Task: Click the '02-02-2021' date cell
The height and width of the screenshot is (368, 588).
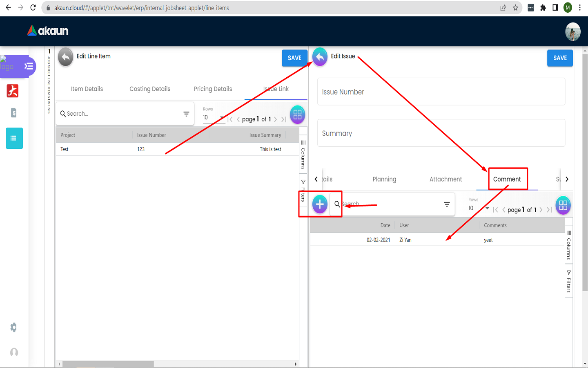Action: [378, 240]
